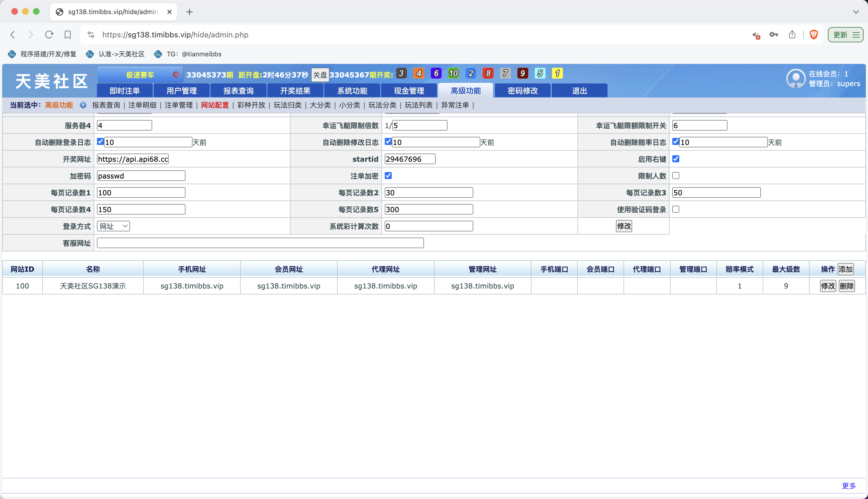Image resolution: width=868 pixels, height=499 pixels.
Task: Click the yellow number 5 lottery ball
Action: (x=540, y=73)
